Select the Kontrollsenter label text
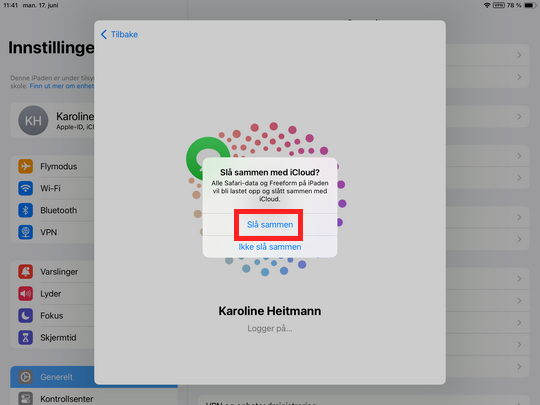This screenshot has width=540, height=405. (67, 399)
